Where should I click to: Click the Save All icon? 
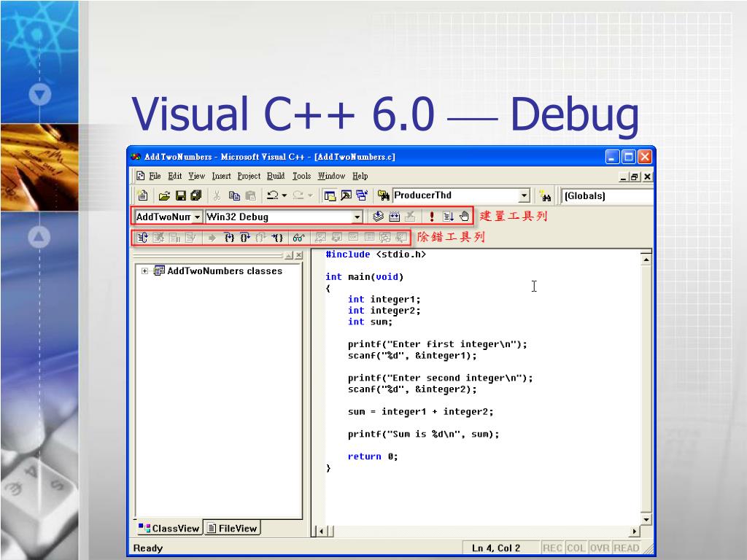[196, 195]
